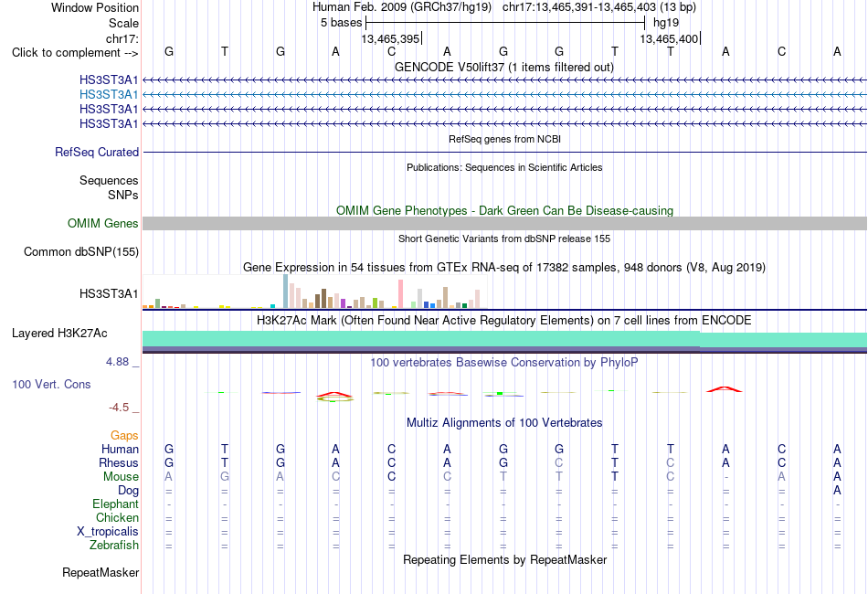Open the OMIM Genes track label

103,224
